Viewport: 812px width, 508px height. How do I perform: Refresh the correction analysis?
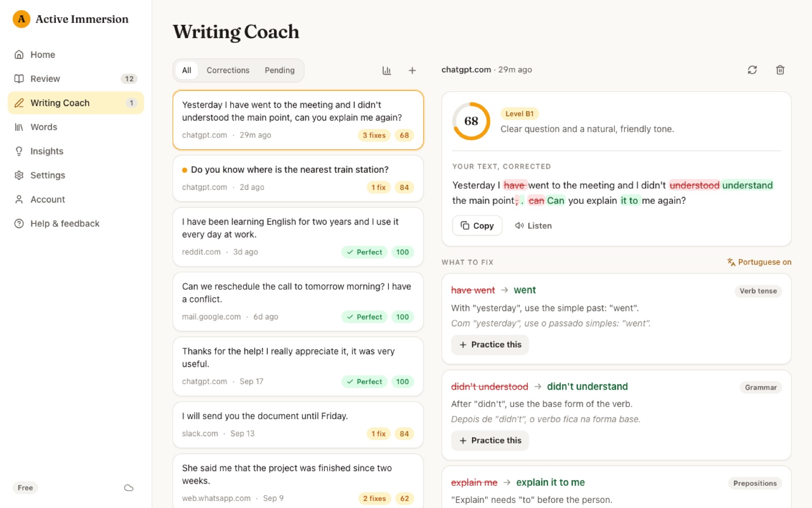[752, 70]
